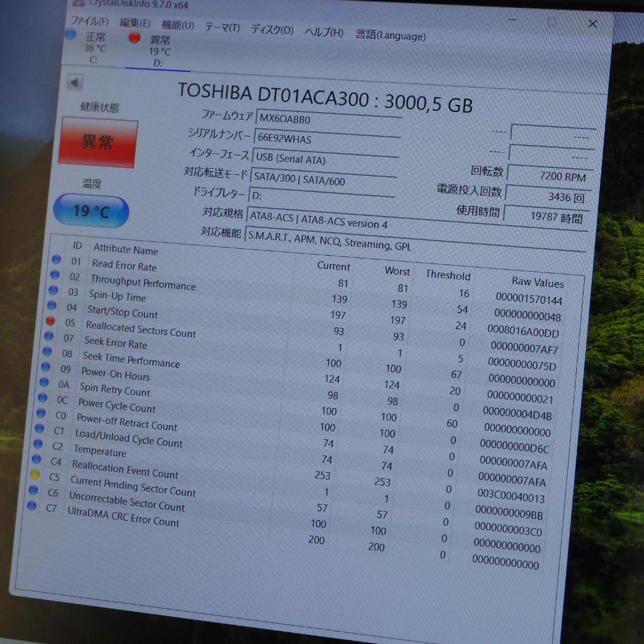Open the ディスク(D) menu
This screenshot has height=644, width=644.
272,30
